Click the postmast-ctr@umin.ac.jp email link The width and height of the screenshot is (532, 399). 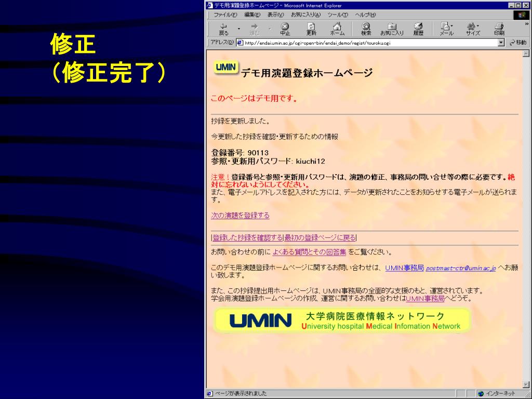[x=461, y=268]
